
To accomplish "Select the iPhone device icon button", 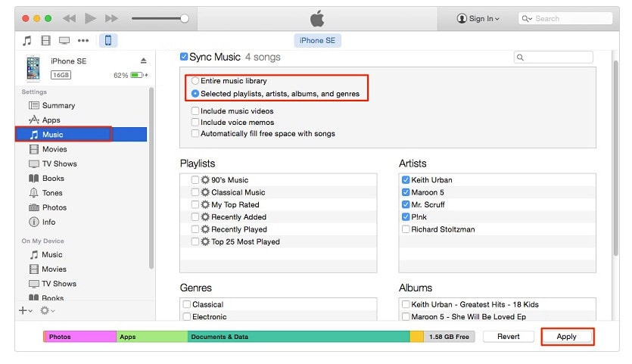I will 108,40.
